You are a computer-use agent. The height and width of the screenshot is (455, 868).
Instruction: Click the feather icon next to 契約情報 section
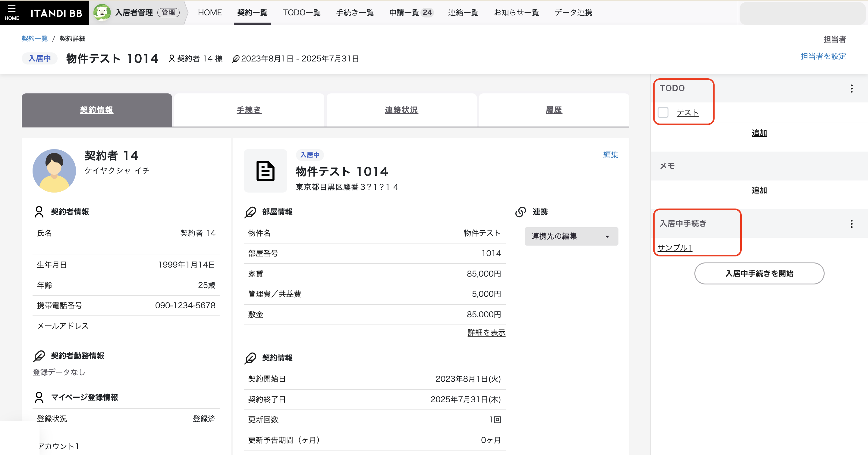coord(250,358)
